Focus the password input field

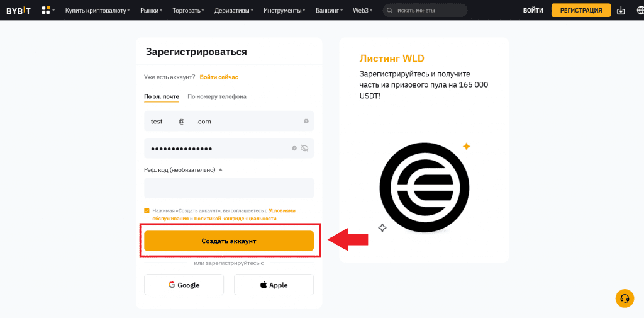tap(229, 149)
